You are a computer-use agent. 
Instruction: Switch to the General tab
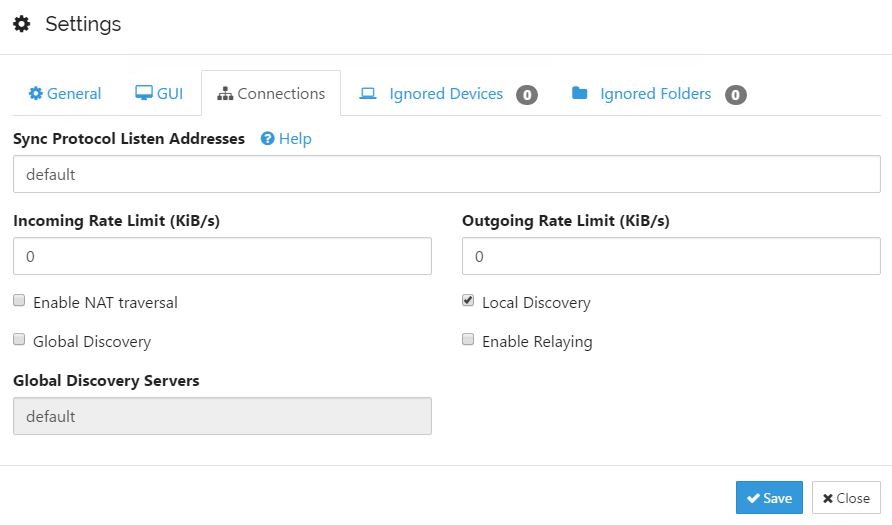(65, 94)
